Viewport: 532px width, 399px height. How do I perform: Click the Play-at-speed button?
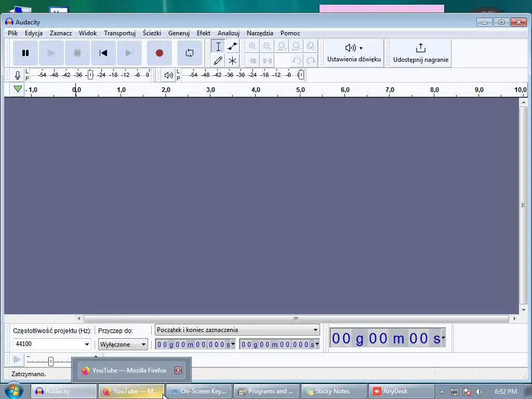pyautogui.click(x=17, y=360)
